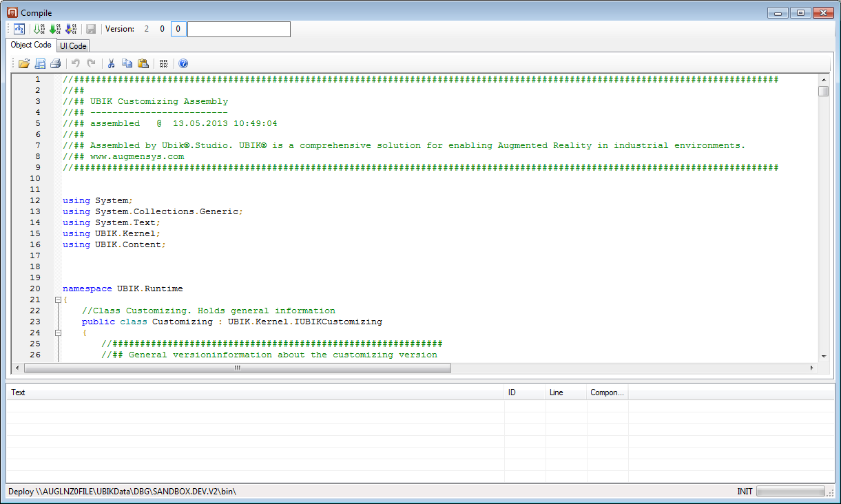Image resolution: width=841 pixels, height=504 pixels.
Task: Click the white arrow compile icon
Action: tap(39, 29)
